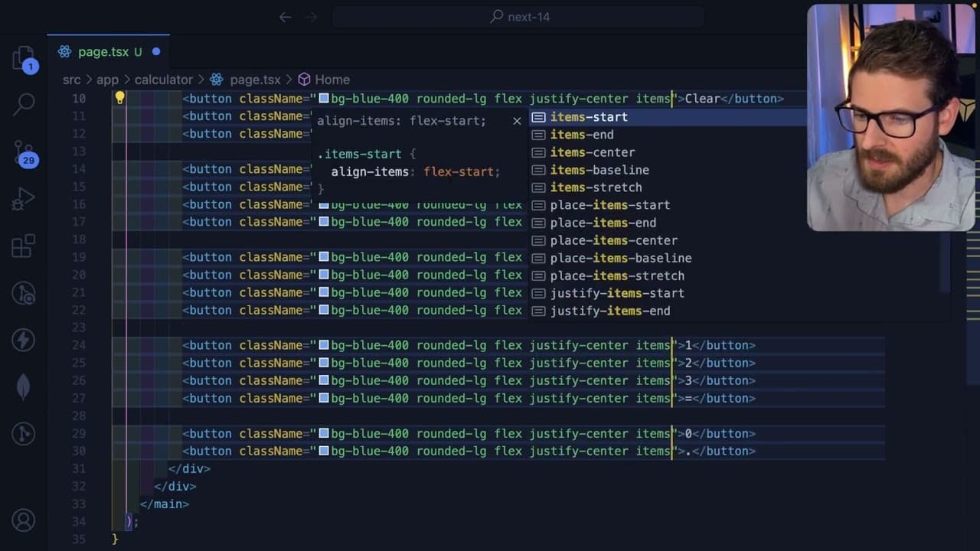Click the bg-blue-400 swatch on line 24
Viewport: 980px width, 551px height.
click(324, 345)
